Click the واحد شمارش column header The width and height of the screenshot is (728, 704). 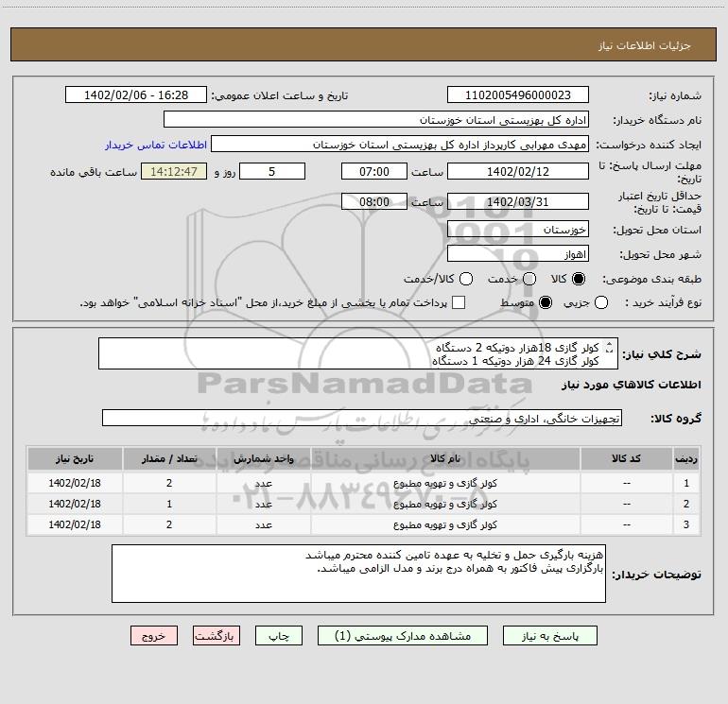click(x=263, y=459)
